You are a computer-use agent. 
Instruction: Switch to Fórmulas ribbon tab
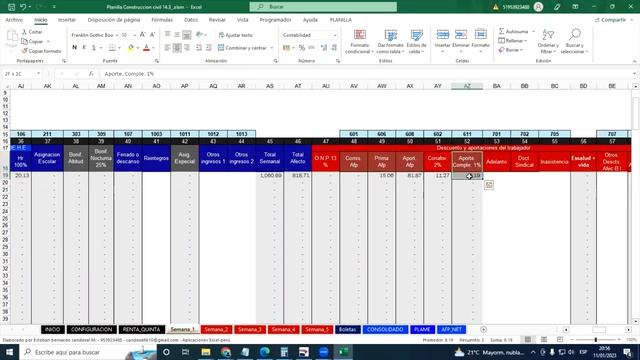point(162,20)
